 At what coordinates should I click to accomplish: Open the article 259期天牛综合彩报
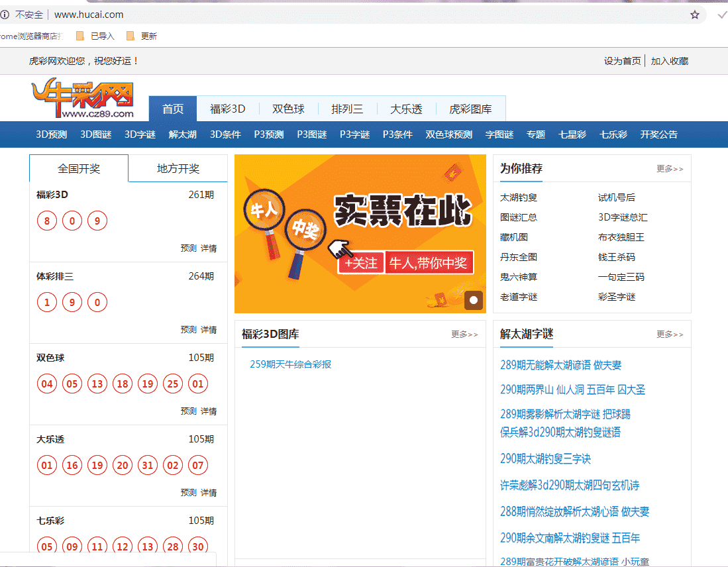pos(290,364)
